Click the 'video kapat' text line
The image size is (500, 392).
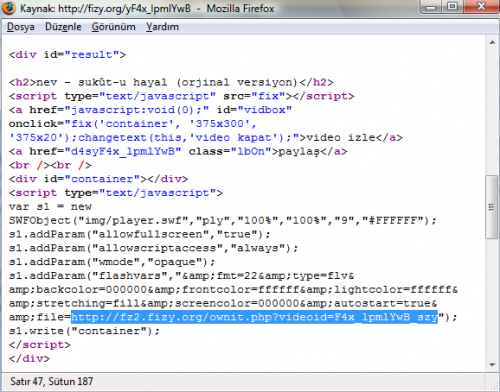coord(206,138)
